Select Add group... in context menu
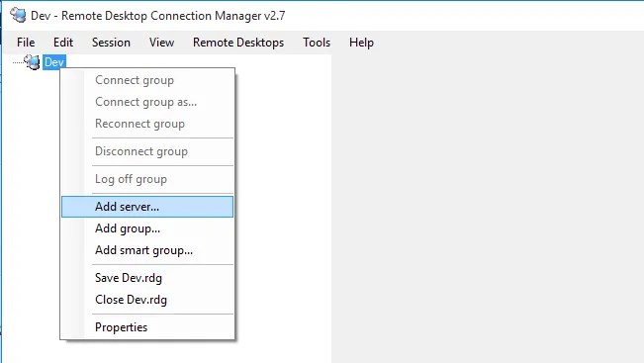 click(147, 228)
